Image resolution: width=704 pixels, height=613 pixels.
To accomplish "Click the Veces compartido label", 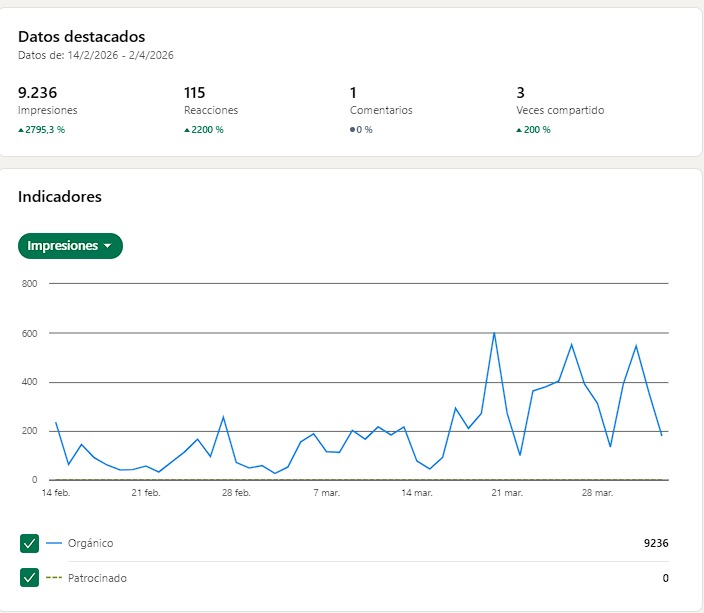I will [x=560, y=111].
